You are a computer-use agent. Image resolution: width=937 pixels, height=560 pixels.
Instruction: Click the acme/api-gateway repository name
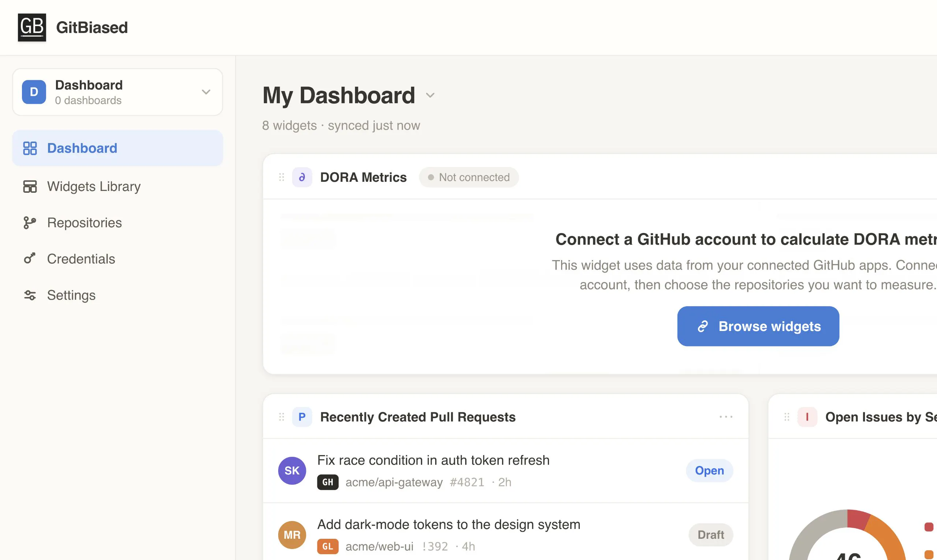coord(394,482)
